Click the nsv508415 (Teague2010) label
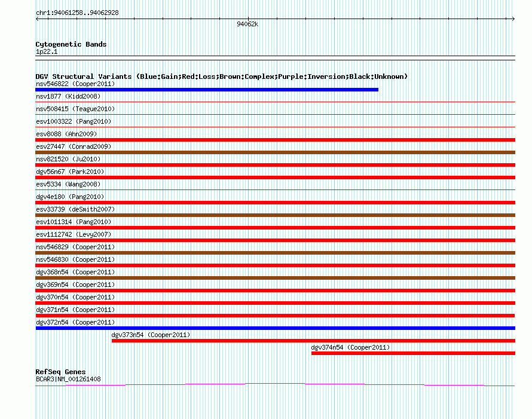This screenshot has height=419, width=532. (x=75, y=109)
